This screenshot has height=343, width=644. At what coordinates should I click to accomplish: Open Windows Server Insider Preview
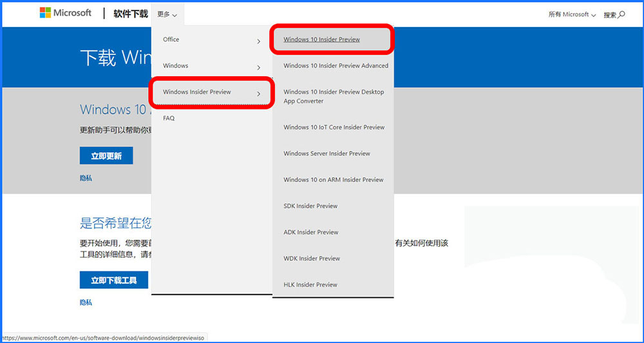tap(327, 153)
